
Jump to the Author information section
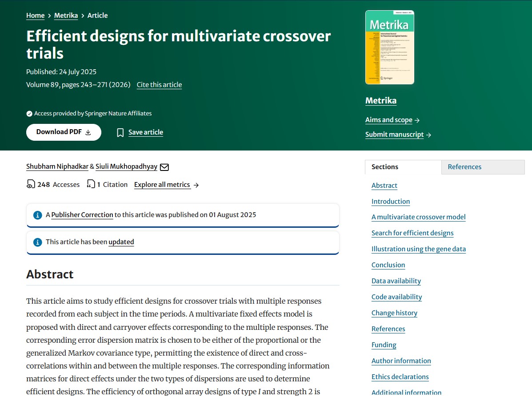pyautogui.click(x=401, y=361)
